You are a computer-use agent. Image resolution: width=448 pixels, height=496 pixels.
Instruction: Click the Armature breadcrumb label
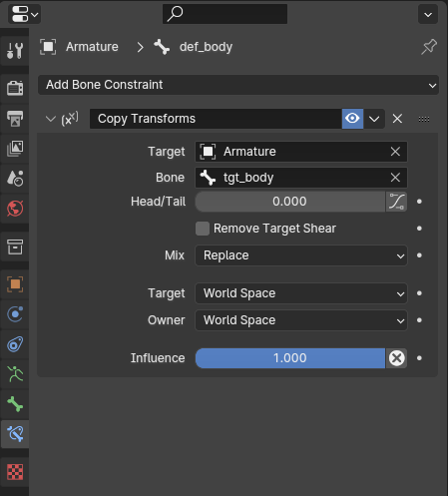click(x=92, y=47)
